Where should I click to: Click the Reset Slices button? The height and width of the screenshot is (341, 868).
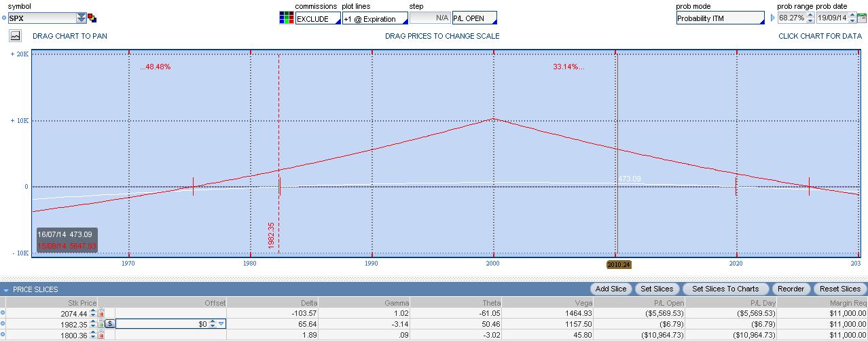click(x=840, y=289)
